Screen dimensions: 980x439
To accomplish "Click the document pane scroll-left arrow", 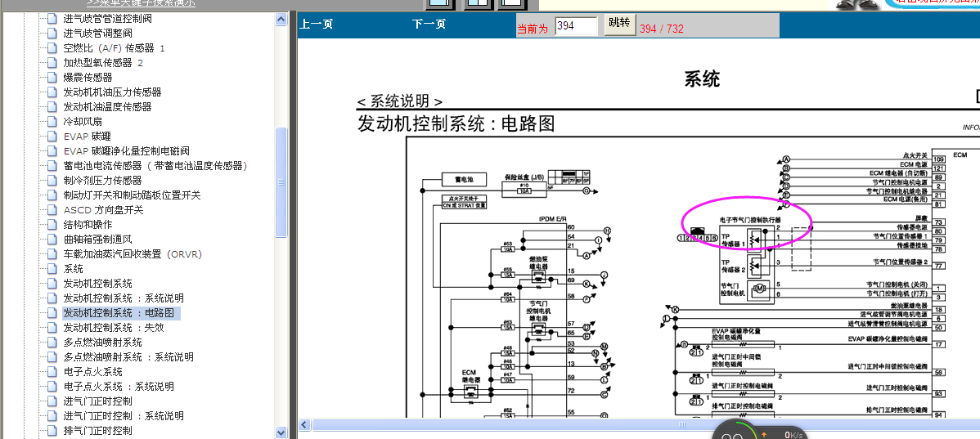I will pos(304,424).
